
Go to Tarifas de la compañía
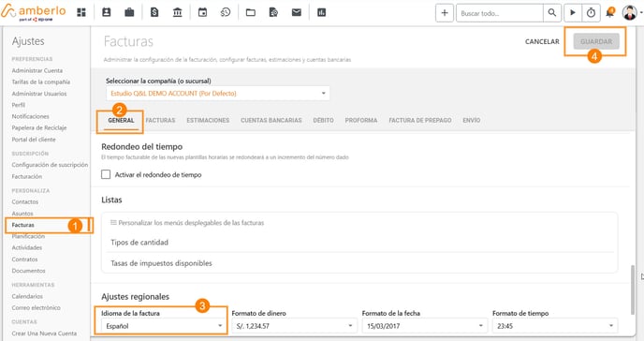click(41, 82)
